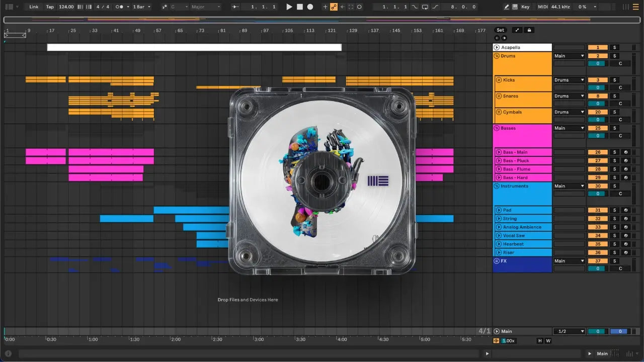Open the Kicks track output routing dropdown
The image size is (644, 362).
click(569, 80)
